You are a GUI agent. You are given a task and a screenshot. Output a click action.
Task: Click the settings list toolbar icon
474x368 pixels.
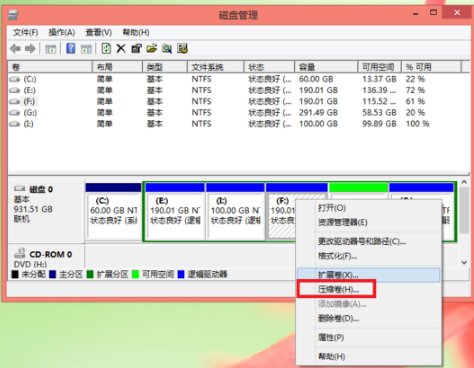point(182,49)
